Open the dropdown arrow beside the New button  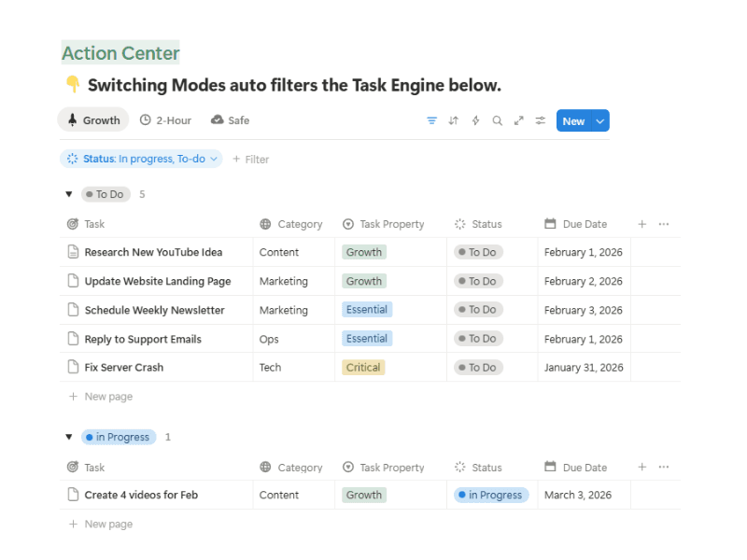599,120
